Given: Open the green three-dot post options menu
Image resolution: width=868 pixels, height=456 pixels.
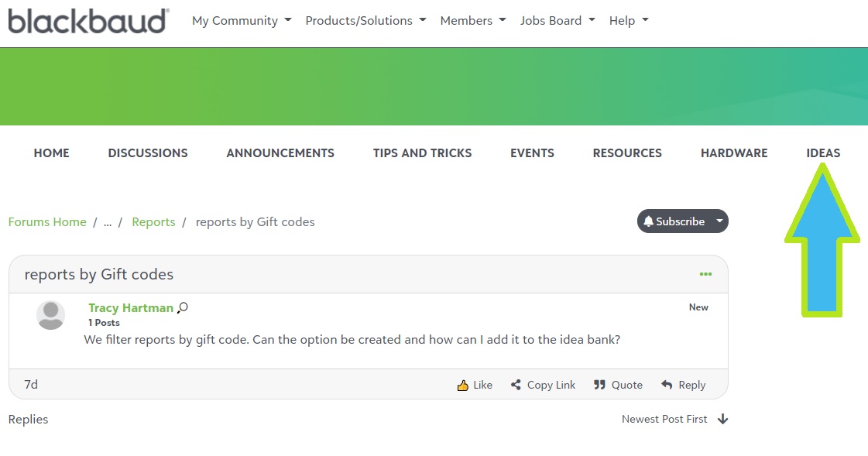Looking at the screenshot, I should click(705, 274).
